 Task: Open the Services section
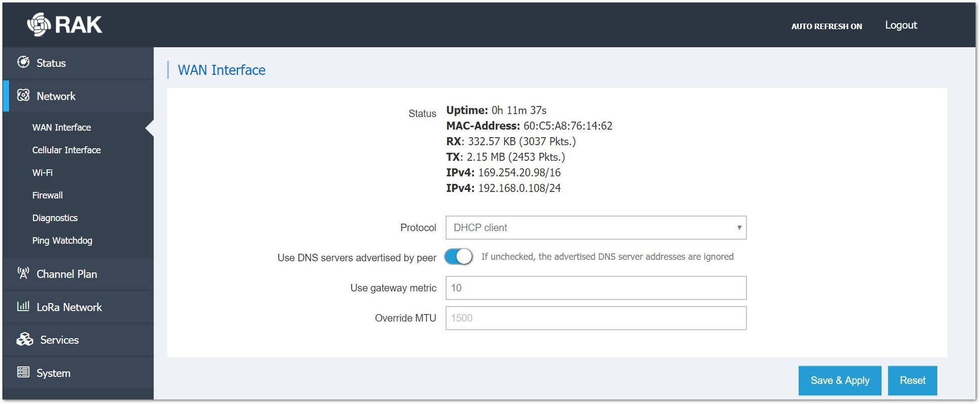coord(78,340)
